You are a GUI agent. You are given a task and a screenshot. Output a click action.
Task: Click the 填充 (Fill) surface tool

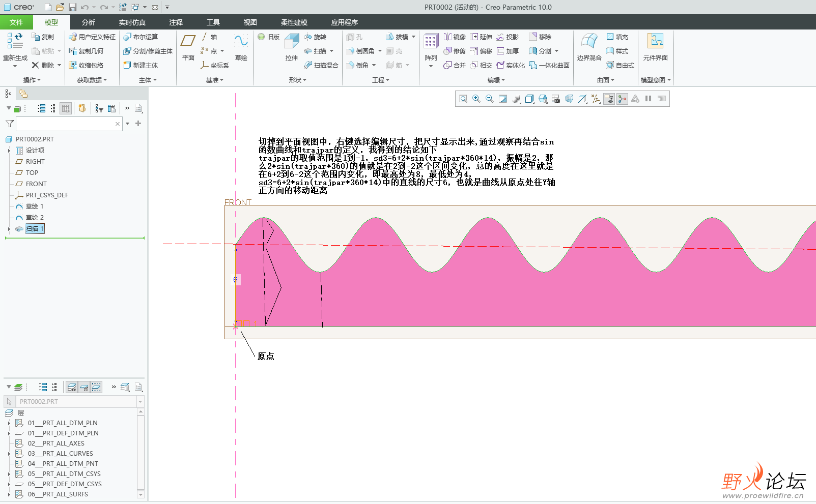pos(617,37)
